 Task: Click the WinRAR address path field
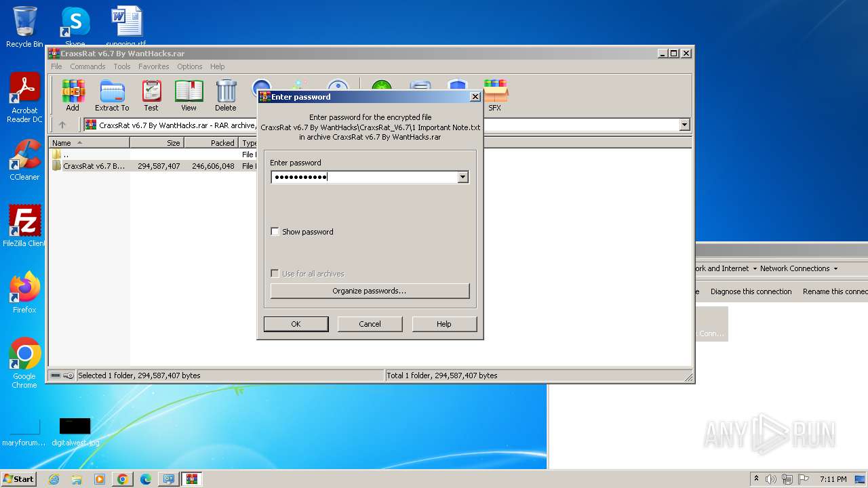[380, 125]
